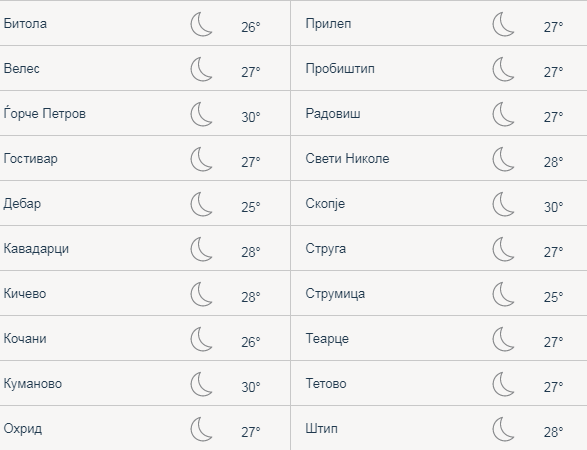Select the moon icon beside Куманово
Viewport: 587px width, 450px height.
(x=201, y=384)
